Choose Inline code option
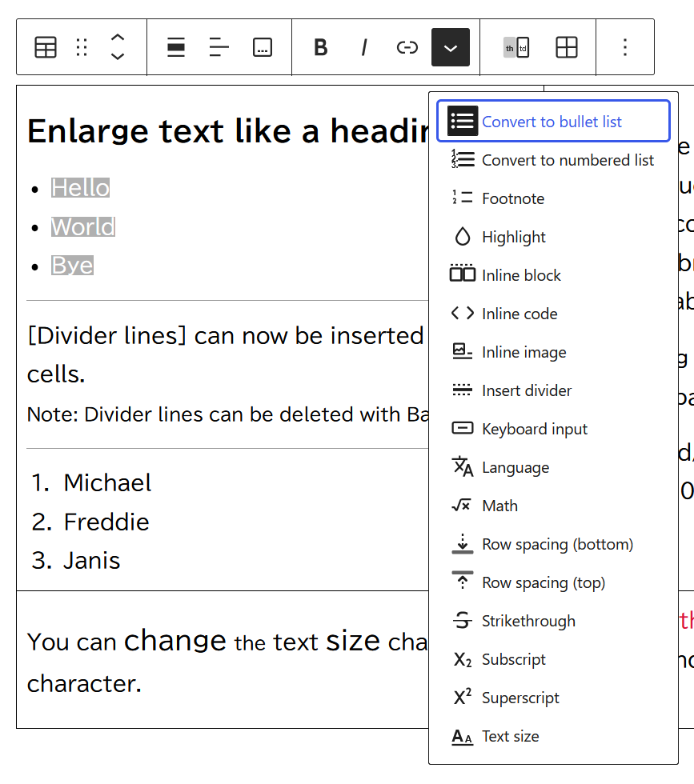Screen dimensions: 694x784 point(553,314)
